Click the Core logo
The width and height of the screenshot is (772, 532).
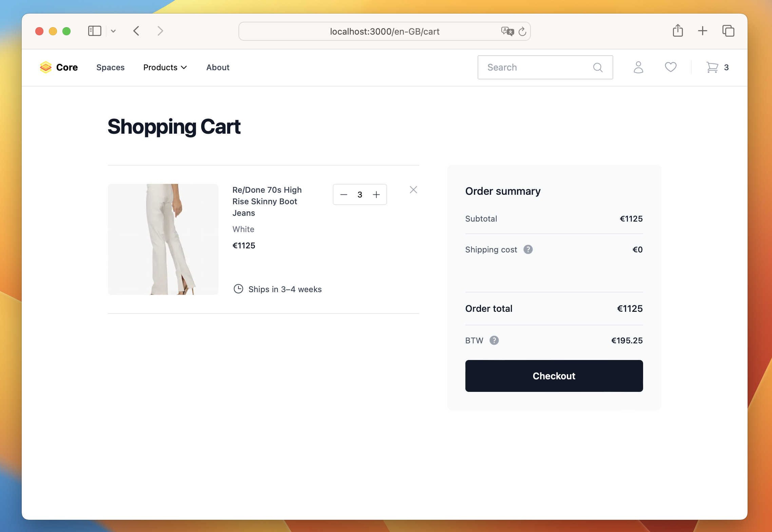click(59, 67)
